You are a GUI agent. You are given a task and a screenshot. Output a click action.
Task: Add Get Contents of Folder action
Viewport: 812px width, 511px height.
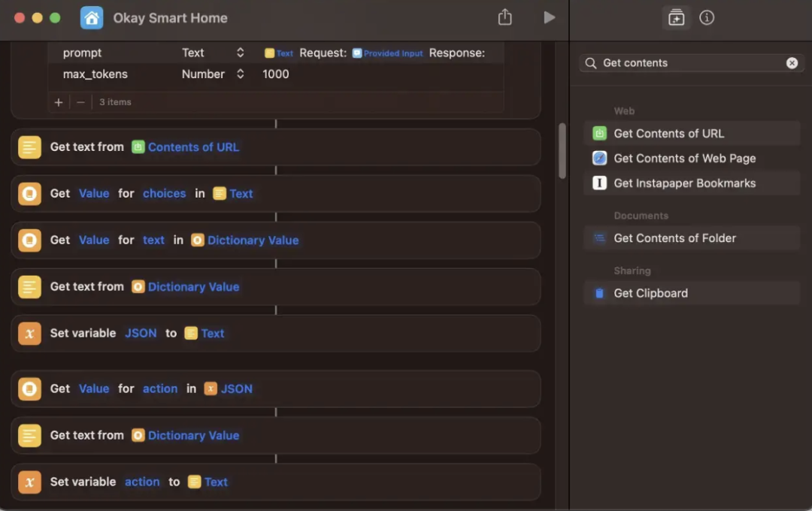coord(692,238)
